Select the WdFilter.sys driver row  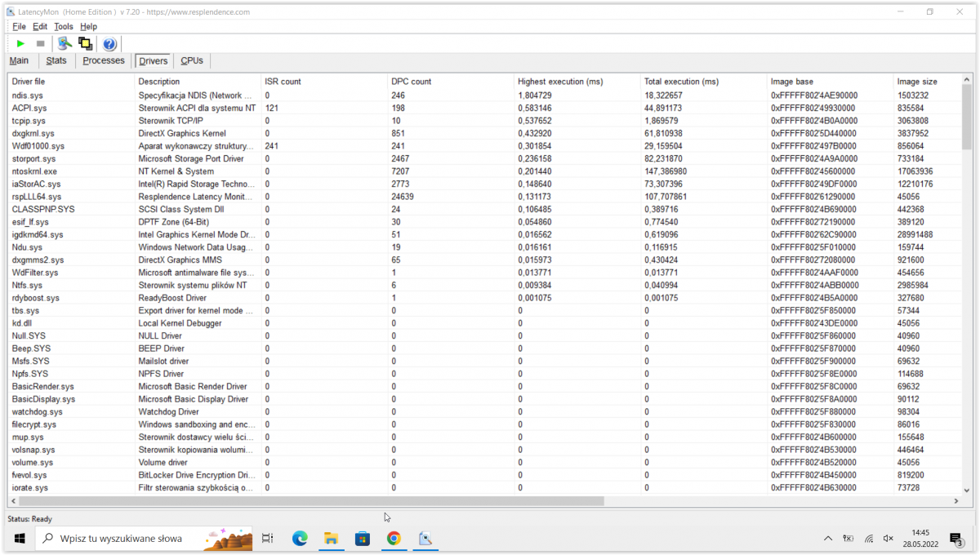pos(484,273)
